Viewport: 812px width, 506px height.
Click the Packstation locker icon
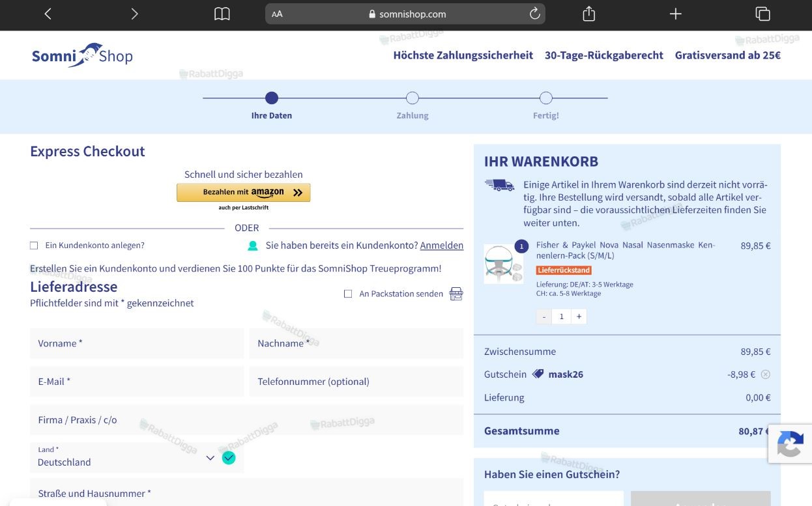[x=456, y=294]
